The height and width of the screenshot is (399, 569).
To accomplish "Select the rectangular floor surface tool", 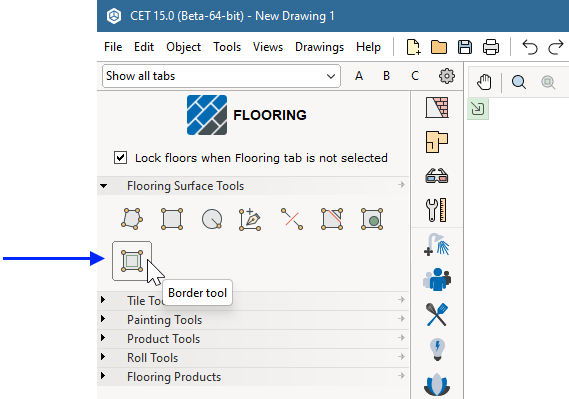I will click(x=172, y=219).
